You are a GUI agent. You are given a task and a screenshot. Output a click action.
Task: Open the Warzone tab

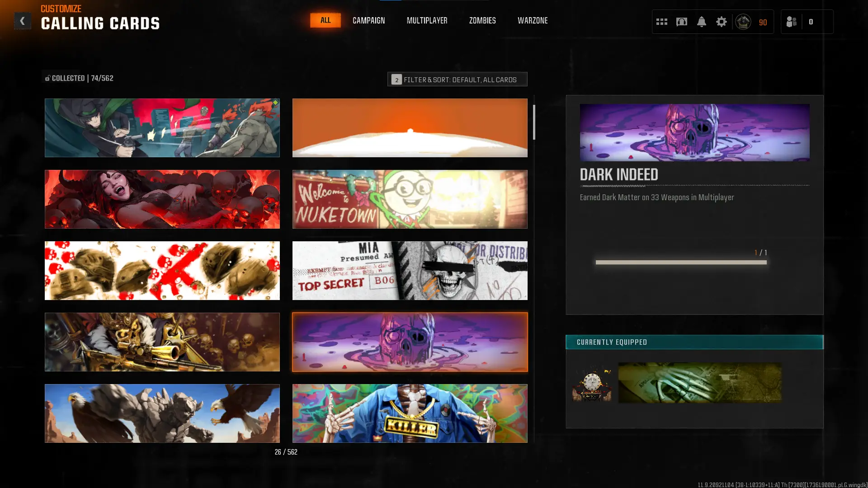click(x=532, y=20)
